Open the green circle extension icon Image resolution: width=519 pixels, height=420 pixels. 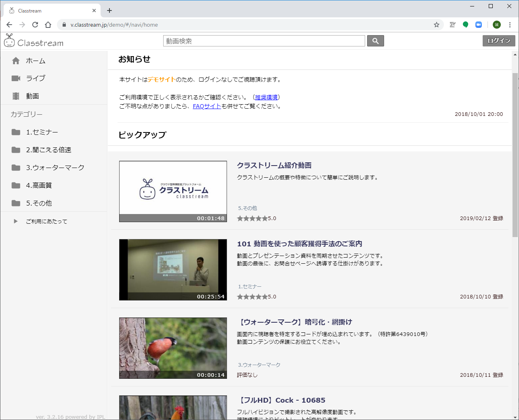465,25
